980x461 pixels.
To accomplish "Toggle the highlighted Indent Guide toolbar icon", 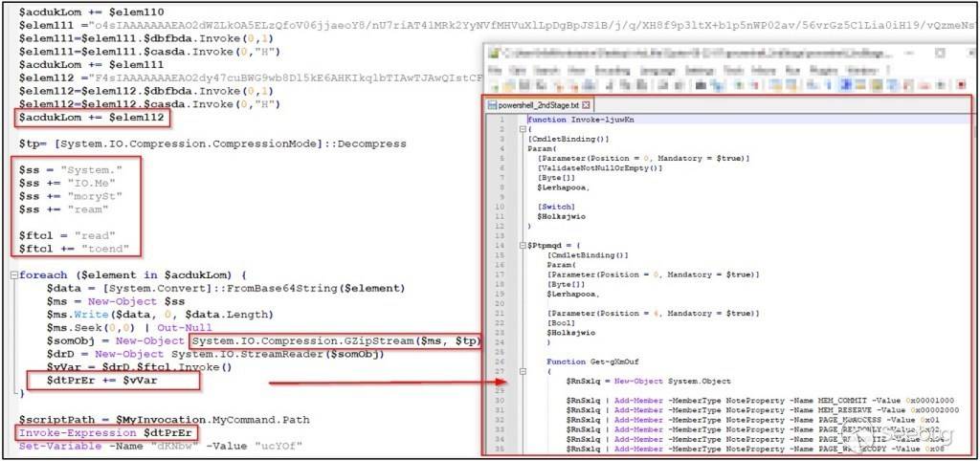I will [846, 85].
